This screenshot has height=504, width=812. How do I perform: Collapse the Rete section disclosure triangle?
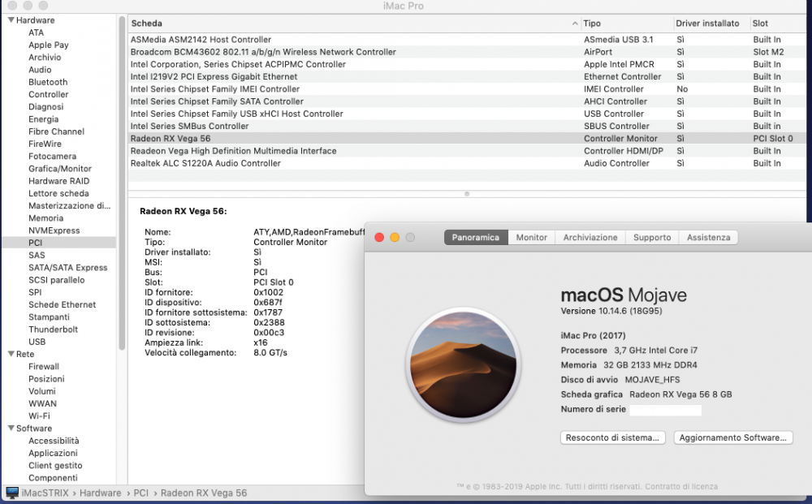tap(11, 354)
